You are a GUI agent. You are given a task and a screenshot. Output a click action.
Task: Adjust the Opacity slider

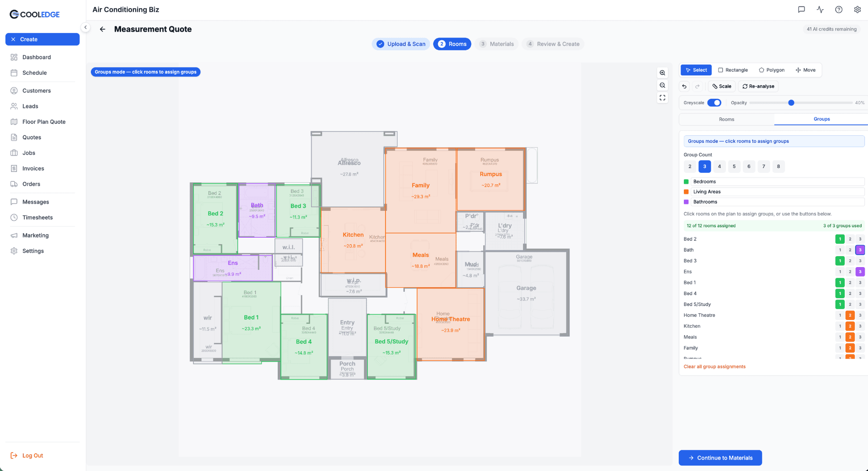pos(791,102)
